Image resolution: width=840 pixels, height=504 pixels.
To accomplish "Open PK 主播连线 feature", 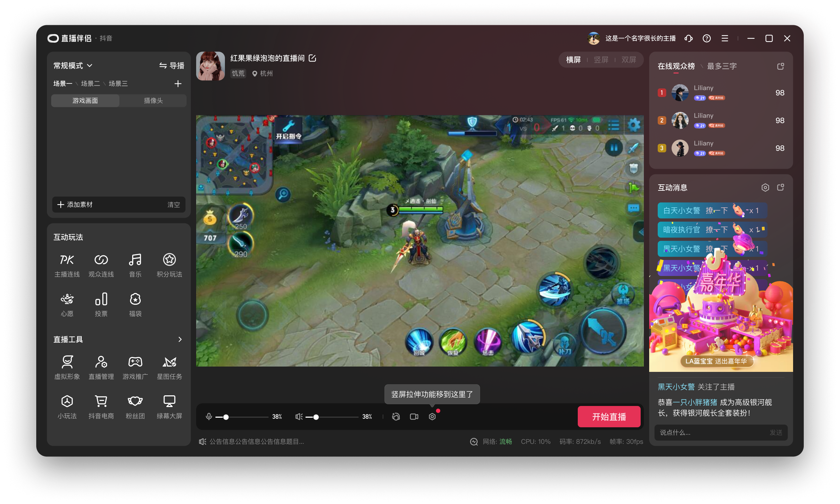I will coord(67,265).
